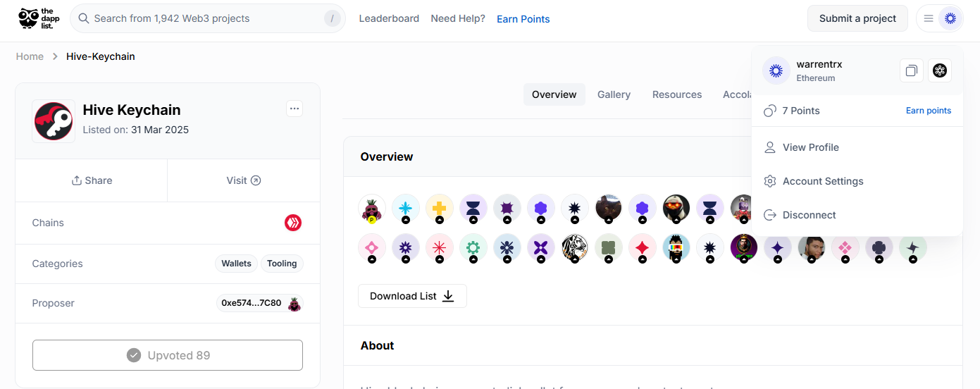The image size is (980, 389).
Task: Switch to the Resources tab
Action: coord(677,94)
